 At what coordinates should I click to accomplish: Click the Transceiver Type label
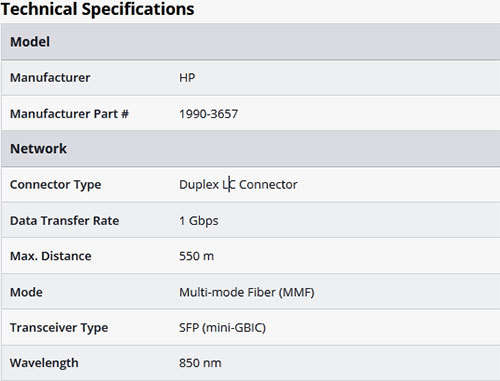point(59,328)
